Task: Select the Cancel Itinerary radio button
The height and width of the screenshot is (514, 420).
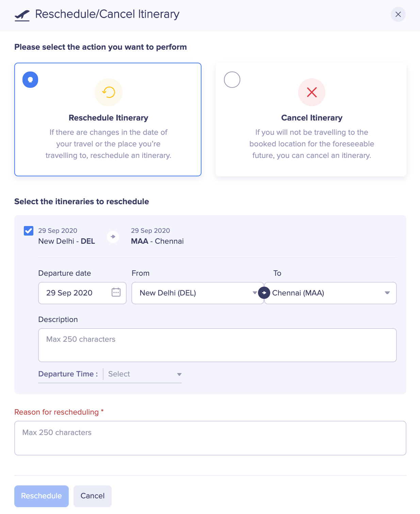Action: 232,80
